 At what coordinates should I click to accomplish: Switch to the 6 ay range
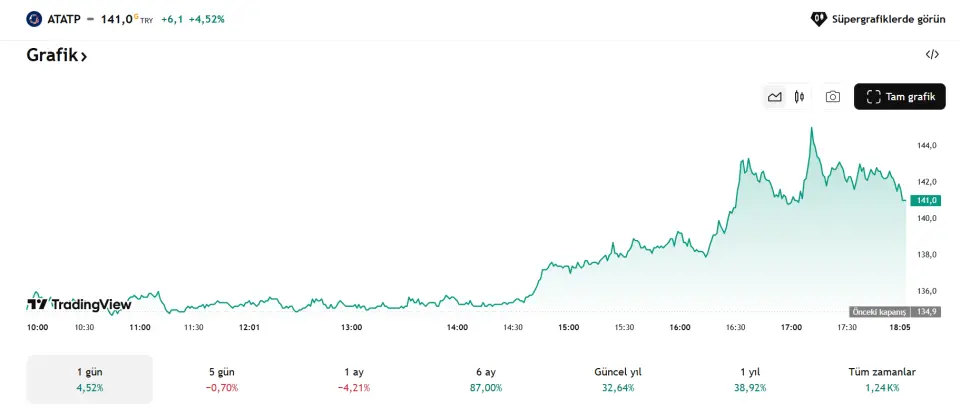(x=485, y=379)
